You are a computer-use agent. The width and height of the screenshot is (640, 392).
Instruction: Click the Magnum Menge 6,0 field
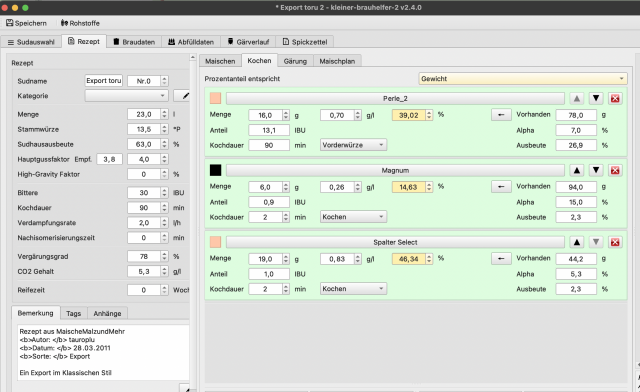pyautogui.click(x=265, y=187)
